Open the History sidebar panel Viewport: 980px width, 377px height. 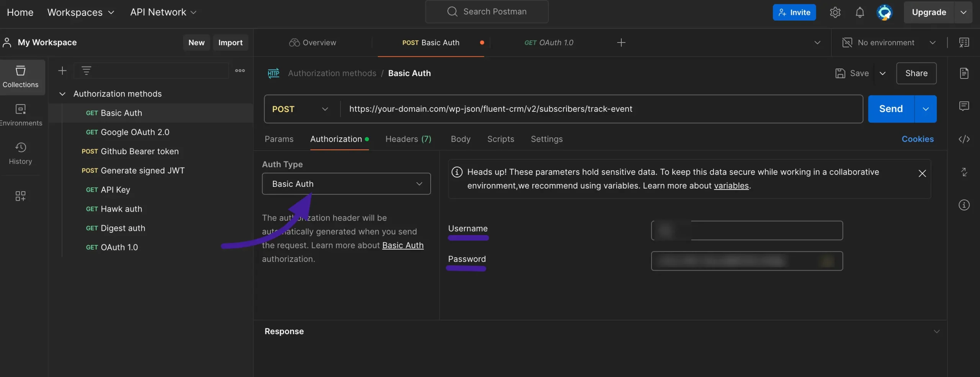coord(21,153)
